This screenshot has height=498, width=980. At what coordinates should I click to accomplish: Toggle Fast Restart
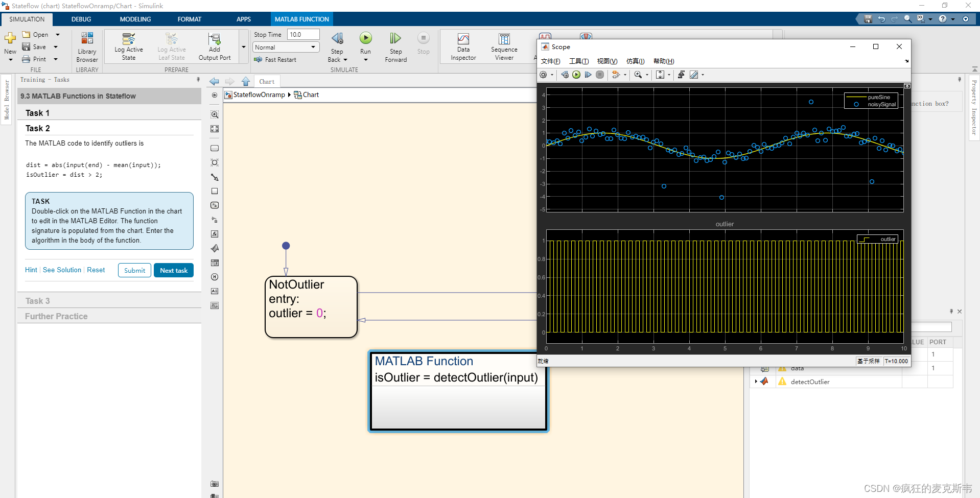(x=275, y=60)
